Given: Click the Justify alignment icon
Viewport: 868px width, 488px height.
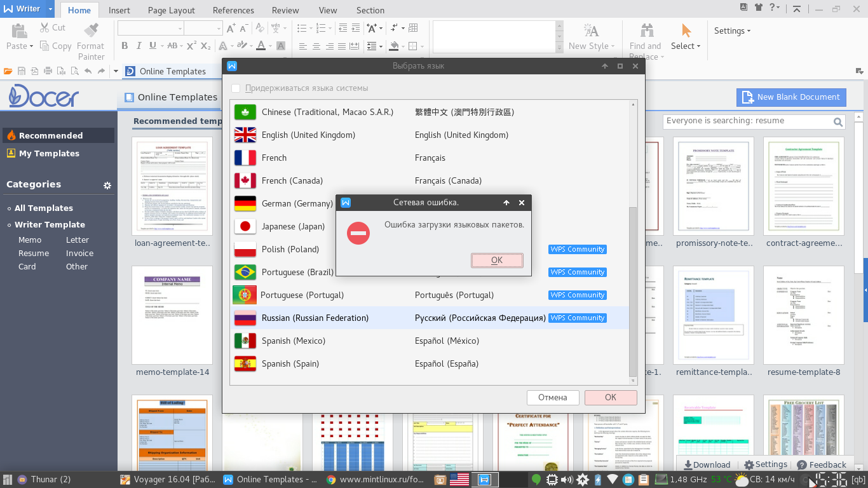Looking at the screenshot, I should [x=342, y=46].
